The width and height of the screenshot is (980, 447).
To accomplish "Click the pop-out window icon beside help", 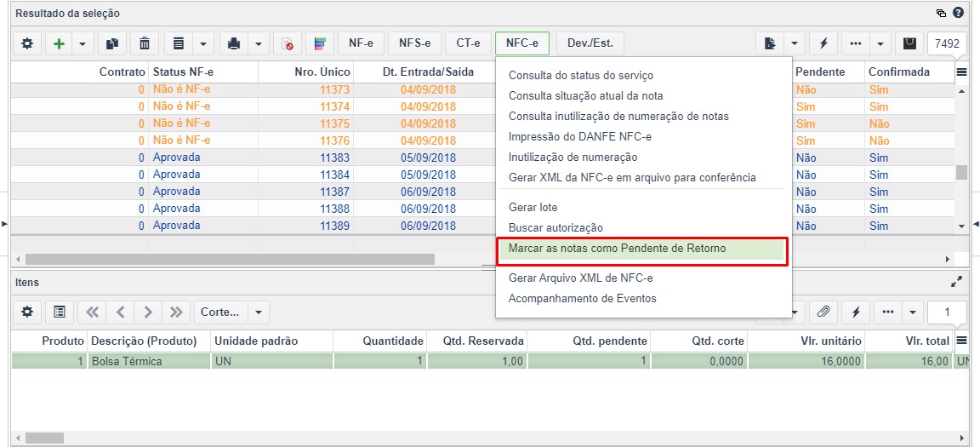I will point(941,13).
